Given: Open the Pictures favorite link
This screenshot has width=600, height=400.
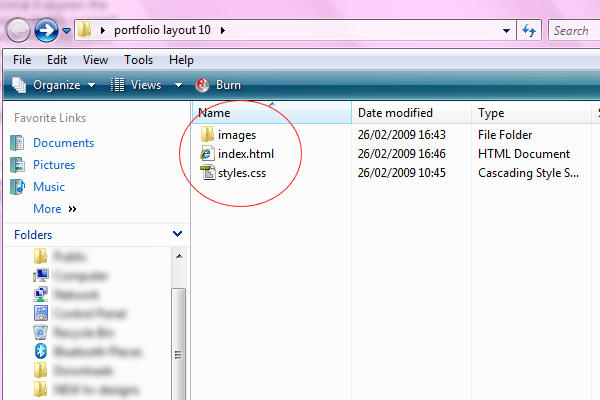Looking at the screenshot, I should (54, 165).
